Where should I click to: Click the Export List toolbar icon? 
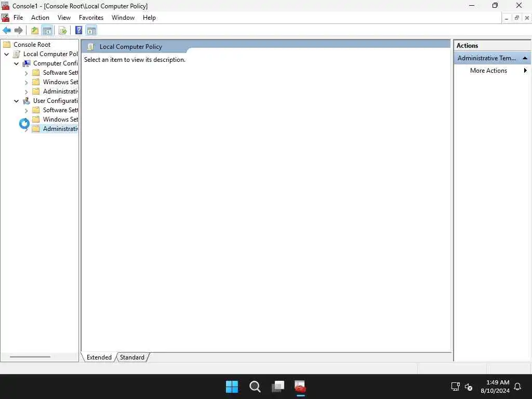coord(63,31)
